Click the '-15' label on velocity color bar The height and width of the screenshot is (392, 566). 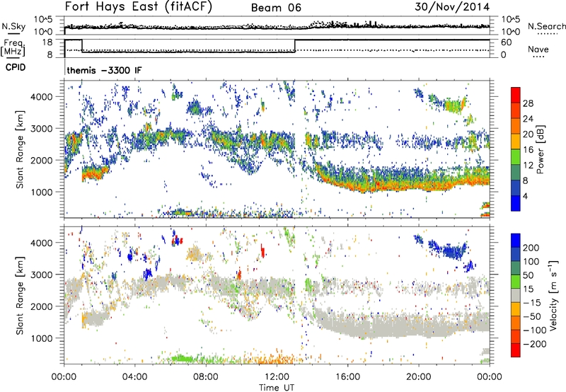pyautogui.click(x=532, y=302)
